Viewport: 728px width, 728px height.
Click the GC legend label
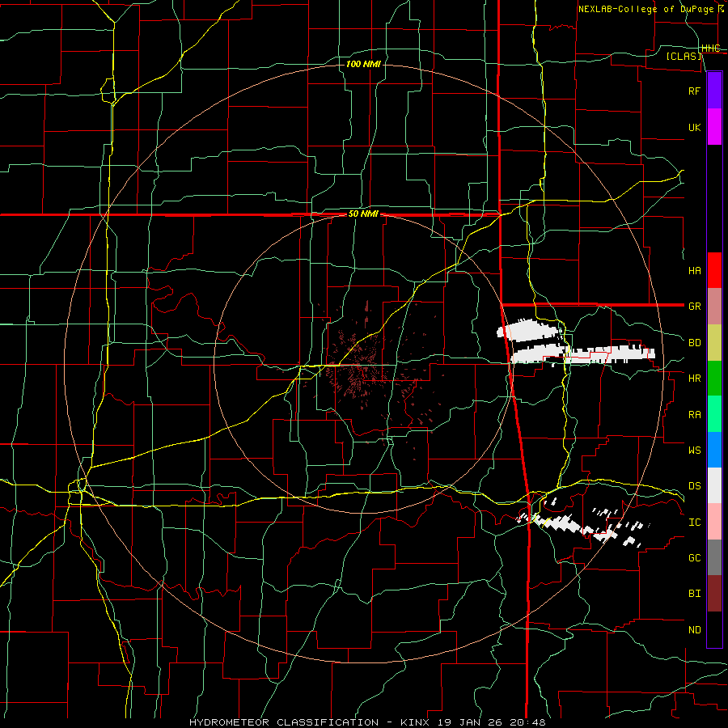[x=694, y=558]
